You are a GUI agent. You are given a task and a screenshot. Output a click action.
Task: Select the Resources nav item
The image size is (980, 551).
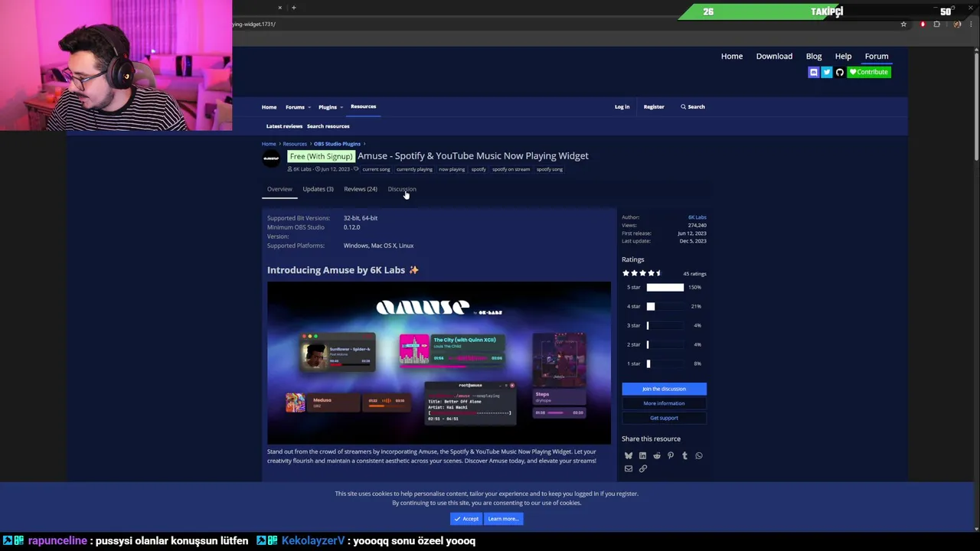click(x=363, y=106)
